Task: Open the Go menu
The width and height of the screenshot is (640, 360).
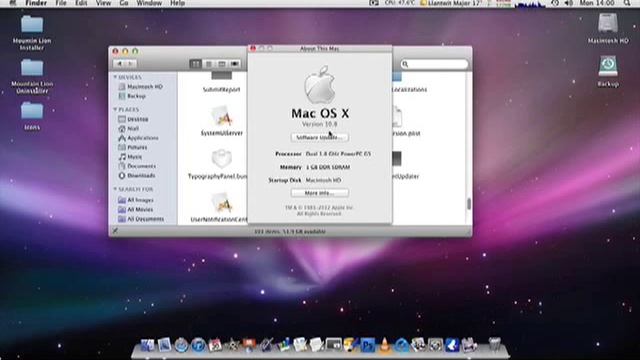Action: [124, 3]
